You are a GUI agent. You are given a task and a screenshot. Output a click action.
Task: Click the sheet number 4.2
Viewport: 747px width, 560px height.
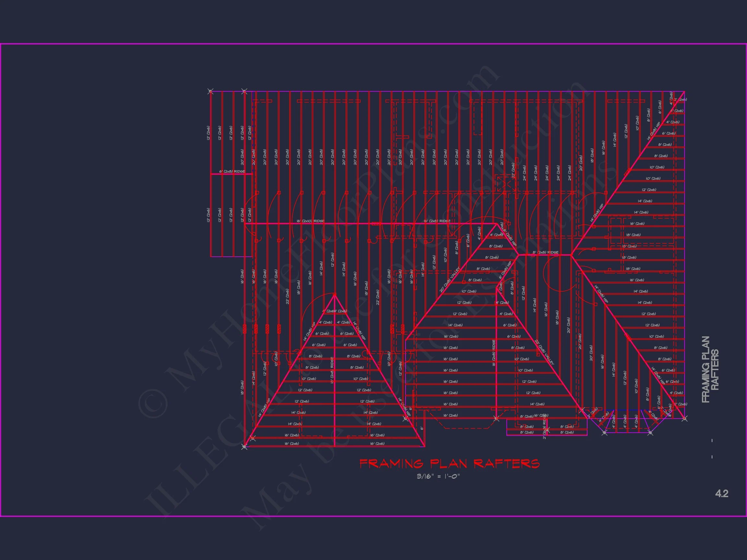pyautogui.click(x=721, y=494)
